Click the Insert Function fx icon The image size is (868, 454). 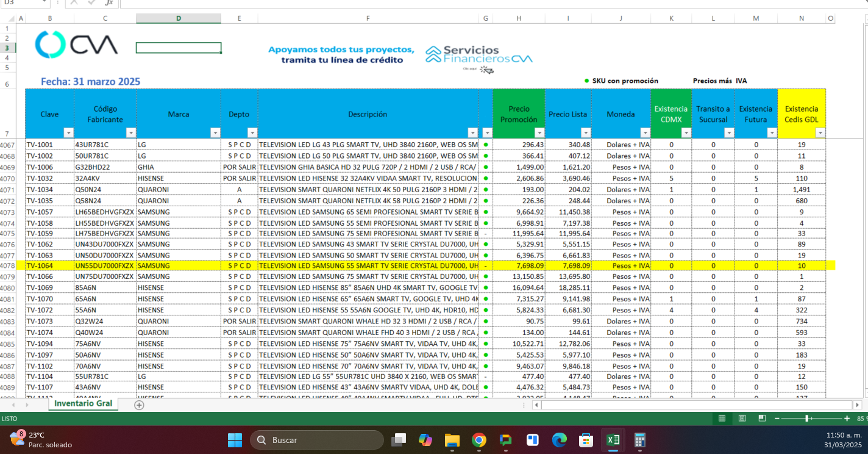[x=109, y=2]
